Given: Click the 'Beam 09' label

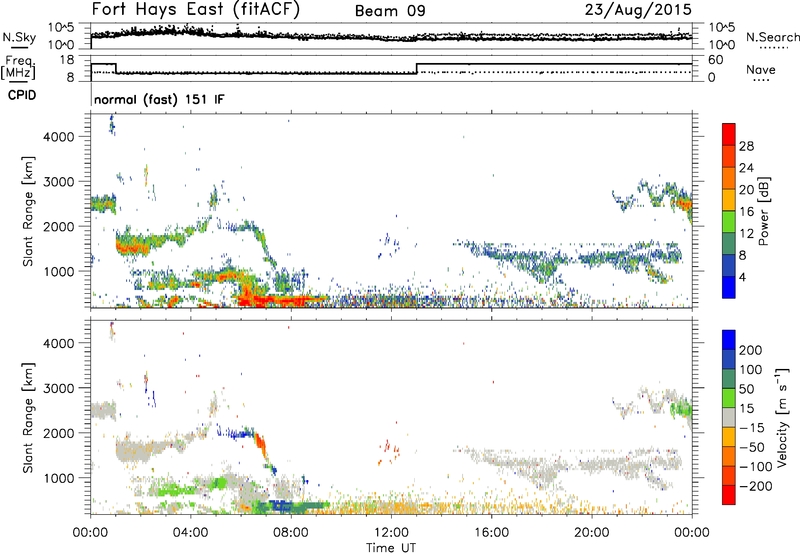Looking at the screenshot, I should point(390,11).
